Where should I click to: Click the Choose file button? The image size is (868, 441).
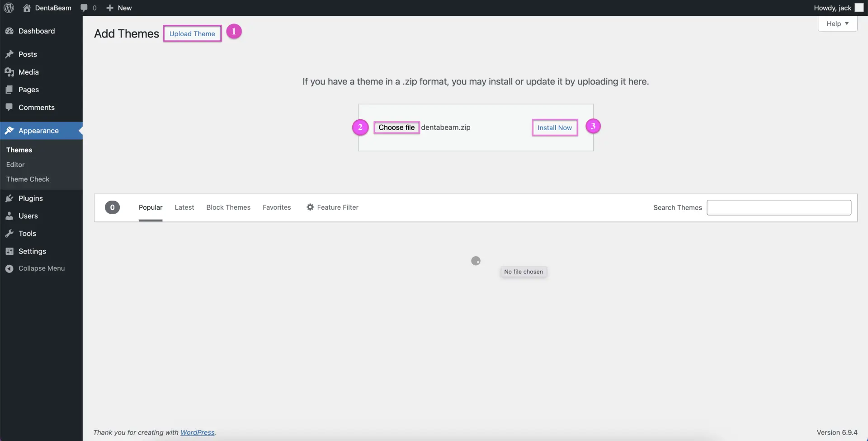coord(396,127)
